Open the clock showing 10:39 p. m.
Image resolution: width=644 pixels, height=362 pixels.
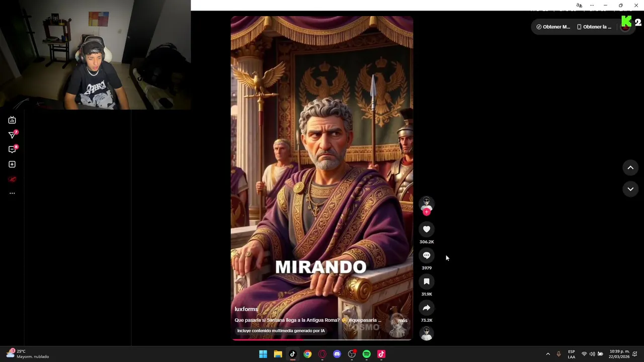pos(619,354)
